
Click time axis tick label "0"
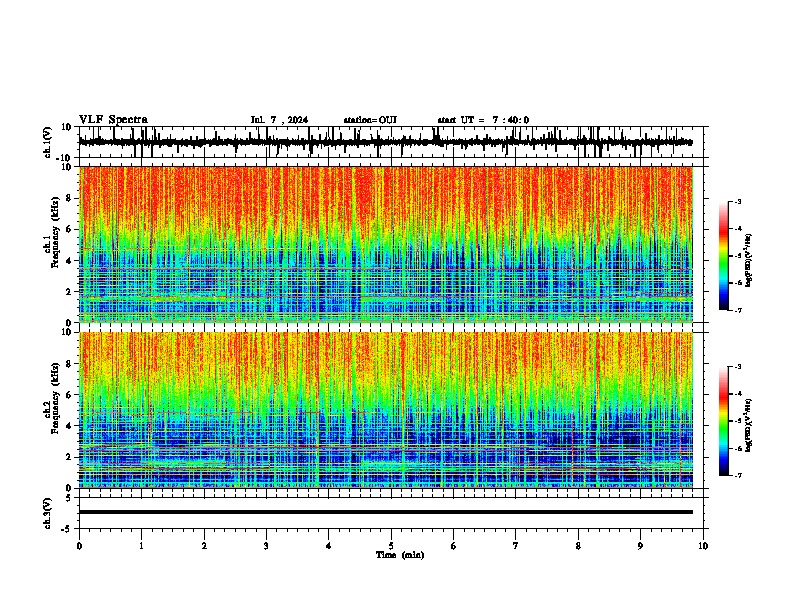tap(79, 546)
